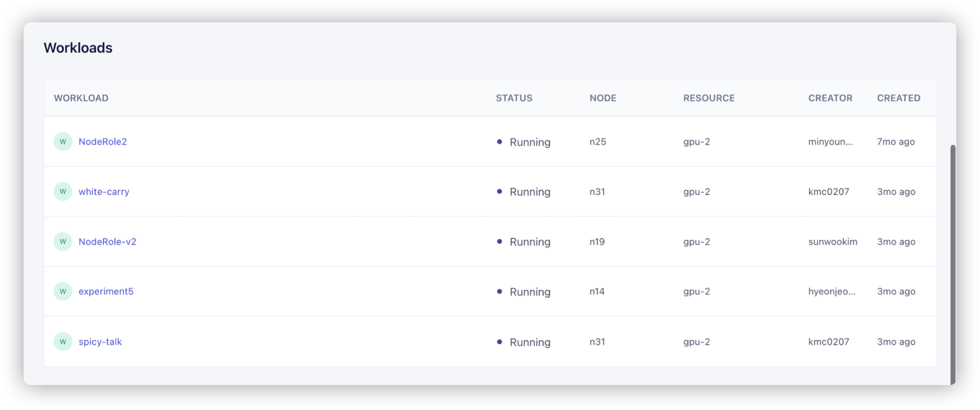Click creator kmc0207 in the white-carry row

[x=829, y=192]
